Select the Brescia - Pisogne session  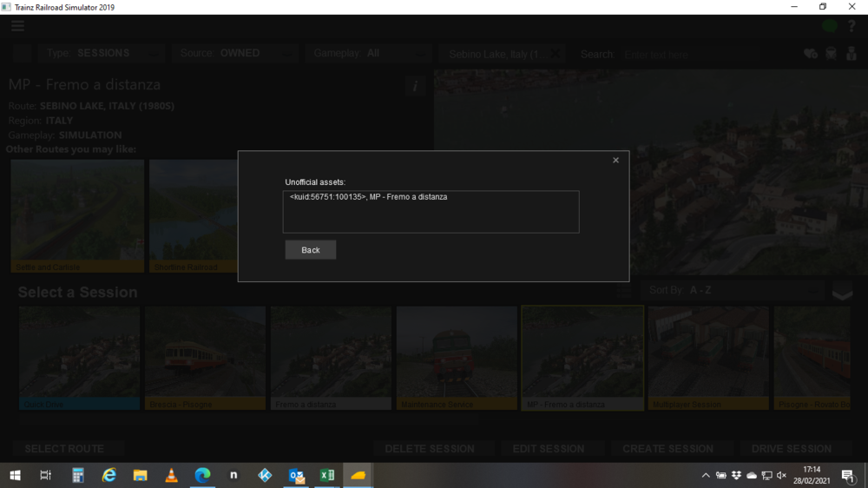205,358
